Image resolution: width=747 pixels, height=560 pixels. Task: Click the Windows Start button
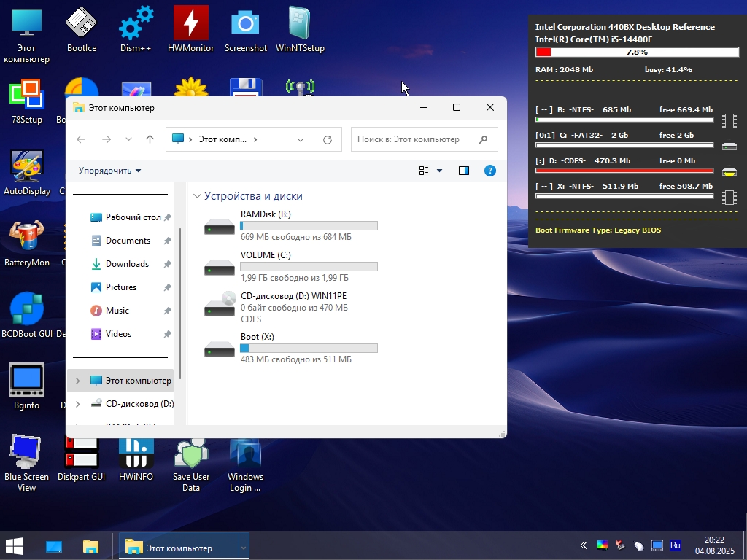tap(15, 546)
